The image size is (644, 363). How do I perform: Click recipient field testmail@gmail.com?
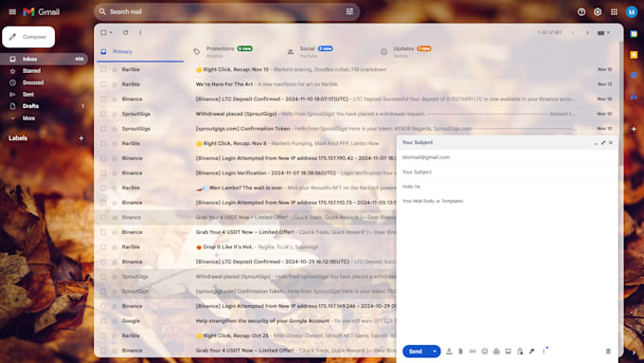click(x=508, y=157)
